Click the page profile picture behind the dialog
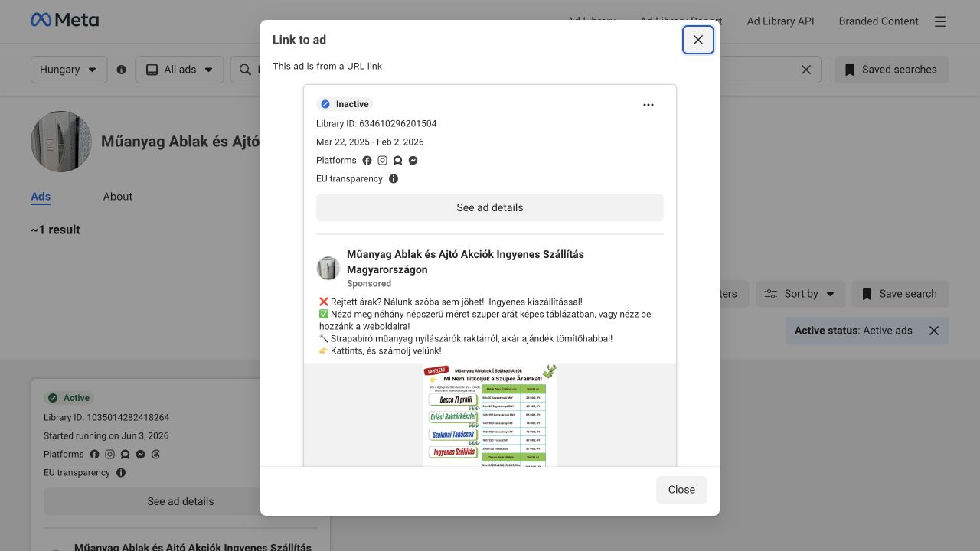Viewport: 980px width, 551px height. click(61, 142)
